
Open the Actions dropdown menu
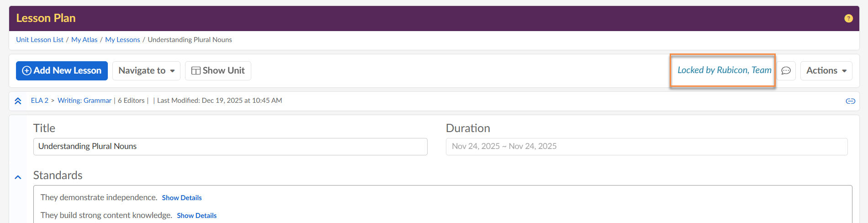tap(826, 71)
